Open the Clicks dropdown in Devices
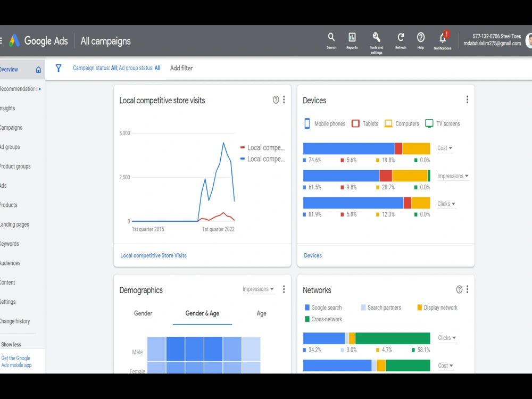 click(x=446, y=204)
